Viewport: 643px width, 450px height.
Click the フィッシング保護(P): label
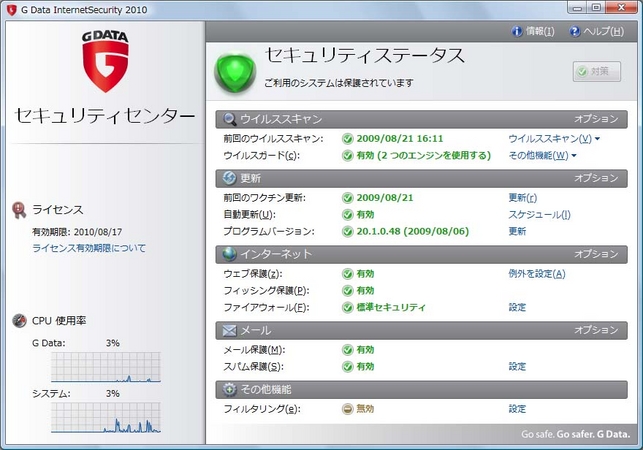[x=266, y=291]
